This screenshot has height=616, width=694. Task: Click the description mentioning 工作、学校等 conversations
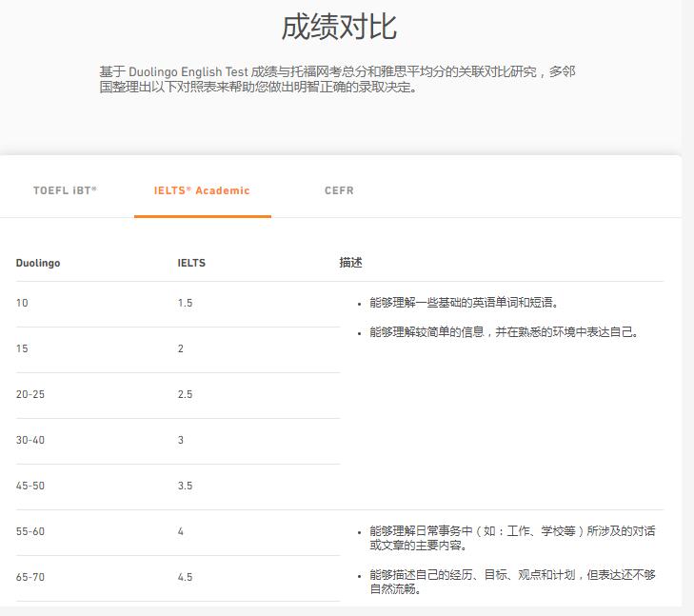[x=512, y=538]
